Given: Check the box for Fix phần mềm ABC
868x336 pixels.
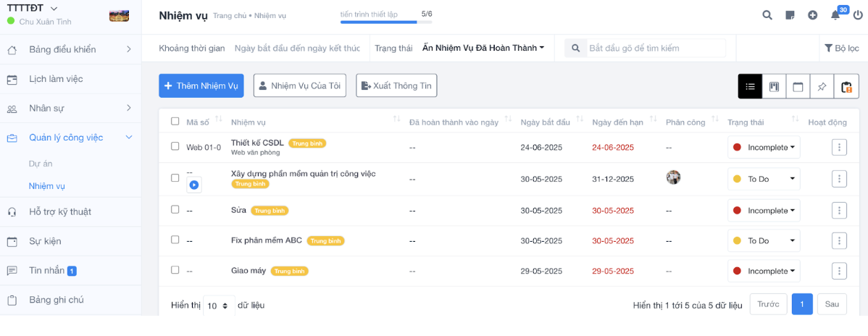Looking at the screenshot, I should pyautogui.click(x=175, y=240).
